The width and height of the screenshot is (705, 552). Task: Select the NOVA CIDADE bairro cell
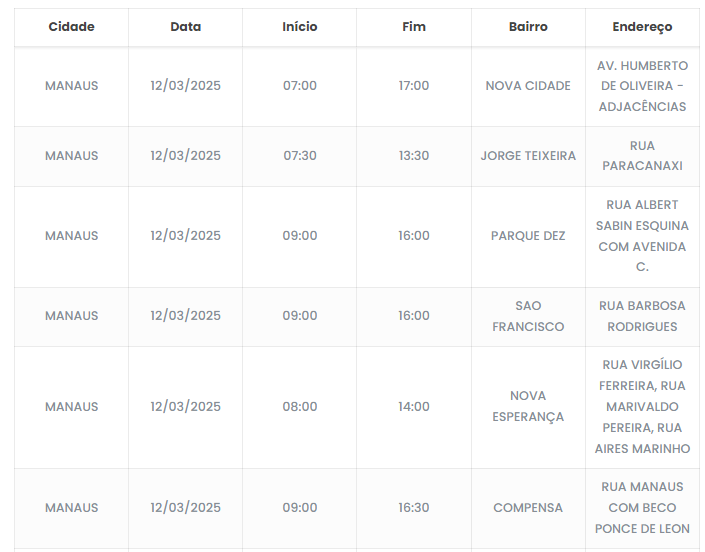pos(528,86)
